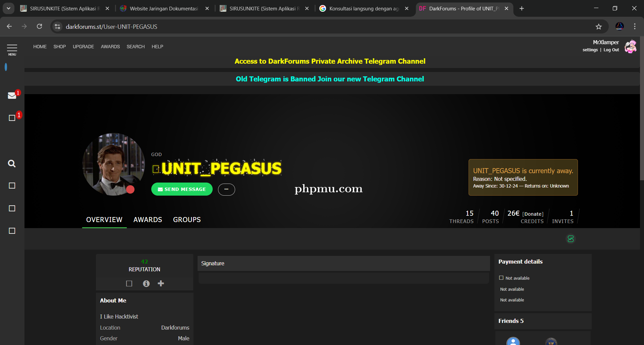Viewport: 644px width, 345px height.
Task: Open the Chrome three-dot menu
Action: tap(635, 26)
